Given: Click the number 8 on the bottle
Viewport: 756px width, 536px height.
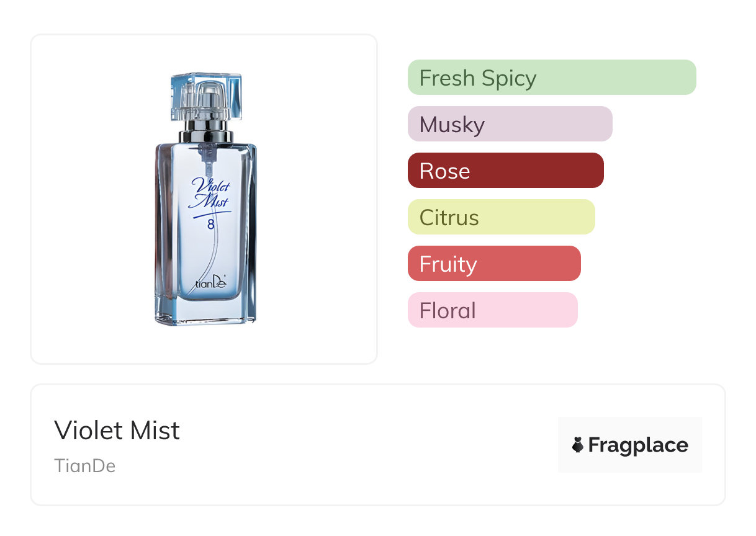Looking at the screenshot, I should click(211, 225).
